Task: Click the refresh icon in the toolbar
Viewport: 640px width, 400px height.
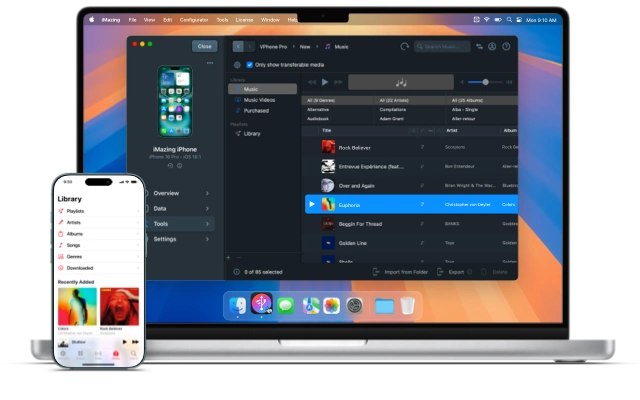Action: [x=404, y=46]
